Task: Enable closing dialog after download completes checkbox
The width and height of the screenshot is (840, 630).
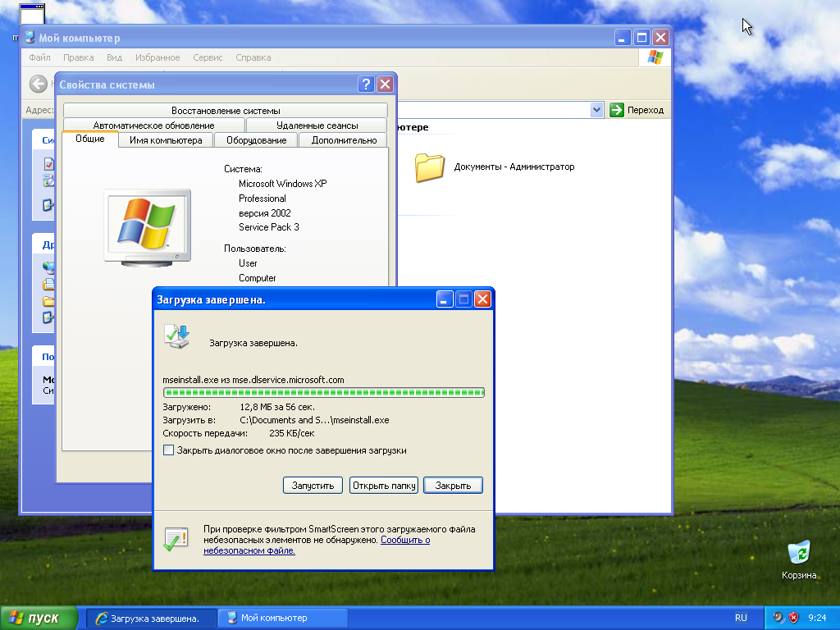Action: click(169, 450)
